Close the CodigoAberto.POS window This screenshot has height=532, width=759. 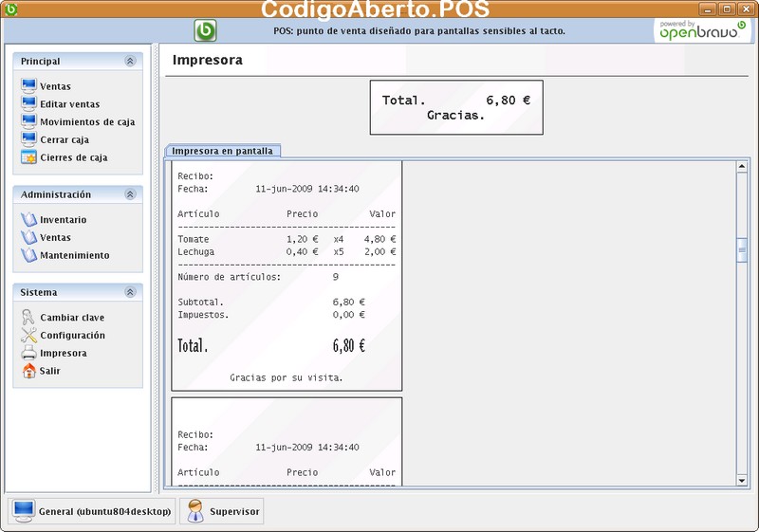click(x=746, y=9)
